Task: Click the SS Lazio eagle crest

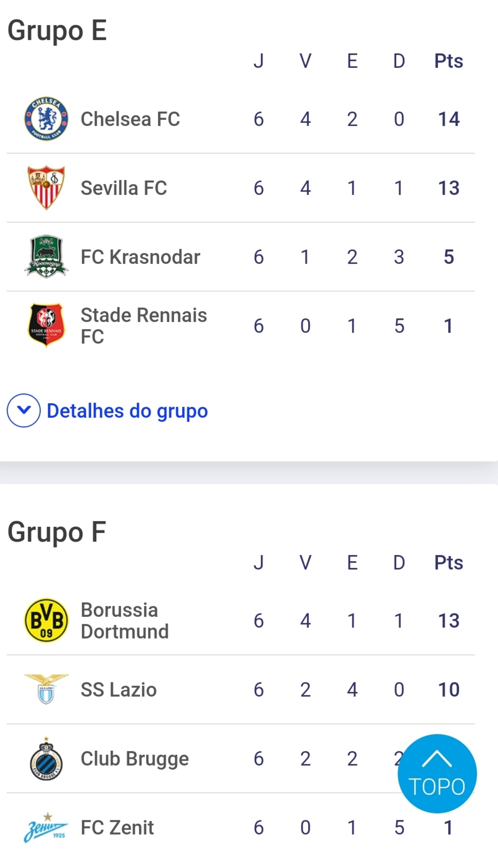Action: pyautogui.click(x=46, y=689)
